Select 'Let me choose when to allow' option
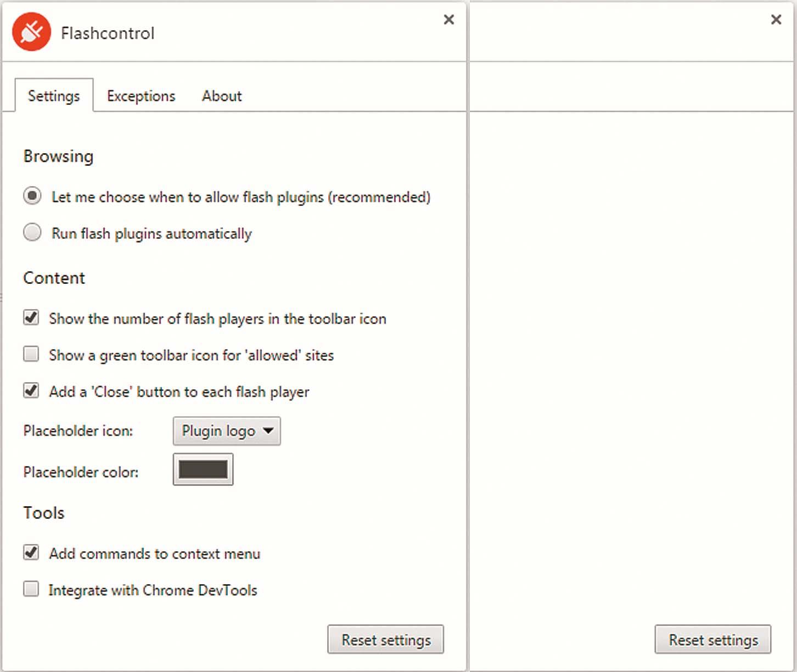The width and height of the screenshot is (797, 672). tap(32, 196)
